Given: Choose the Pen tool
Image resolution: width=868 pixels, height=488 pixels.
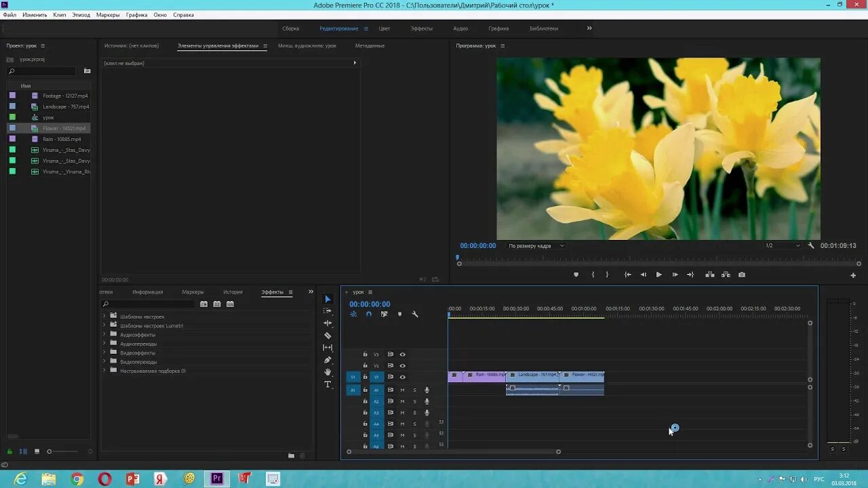Looking at the screenshot, I should (328, 360).
